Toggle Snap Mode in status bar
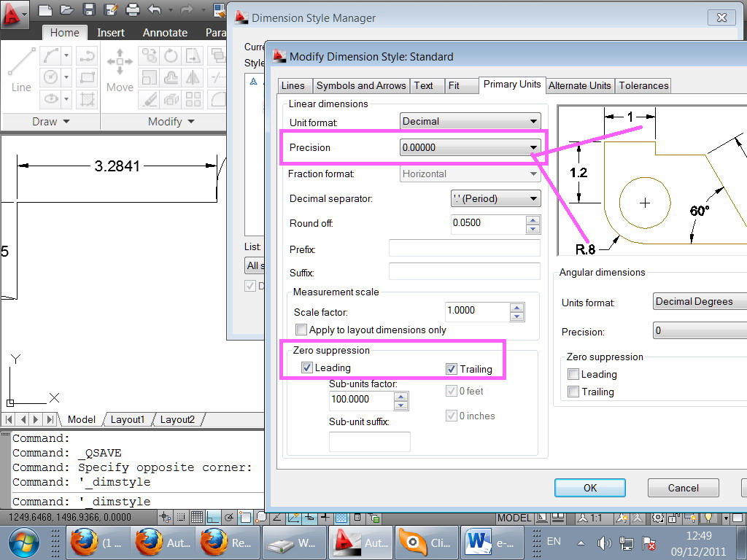The width and height of the screenshot is (747, 560). click(x=181, y=517)
